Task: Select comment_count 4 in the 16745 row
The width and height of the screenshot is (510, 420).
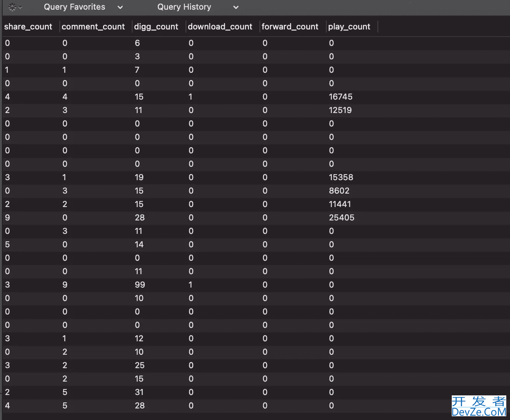Action: (65, 97)
